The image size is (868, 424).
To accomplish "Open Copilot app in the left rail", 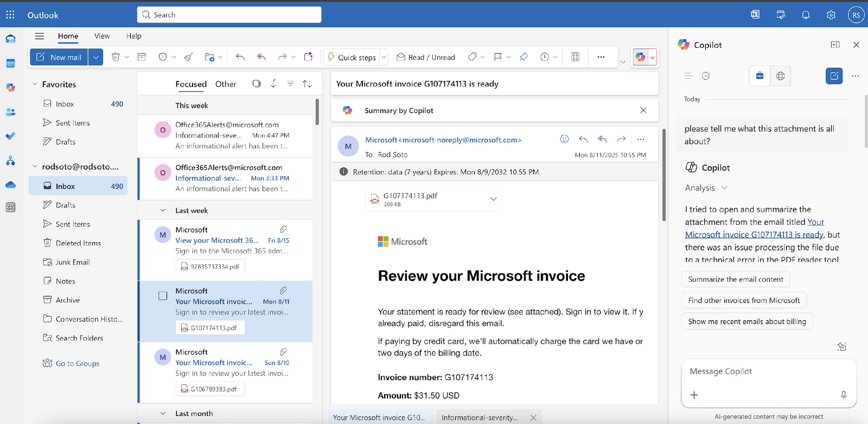I will tap(10, 87).
